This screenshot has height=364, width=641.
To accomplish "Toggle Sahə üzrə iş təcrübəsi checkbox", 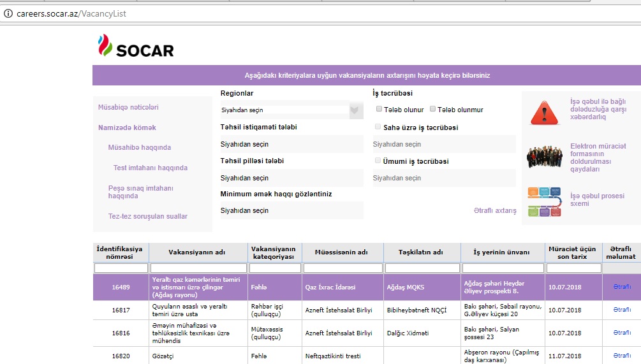I will pyautogui.click(x=378, y=127).
